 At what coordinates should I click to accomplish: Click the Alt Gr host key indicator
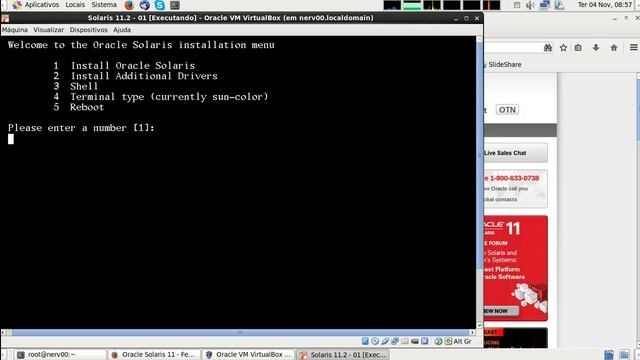click(462, 341)
